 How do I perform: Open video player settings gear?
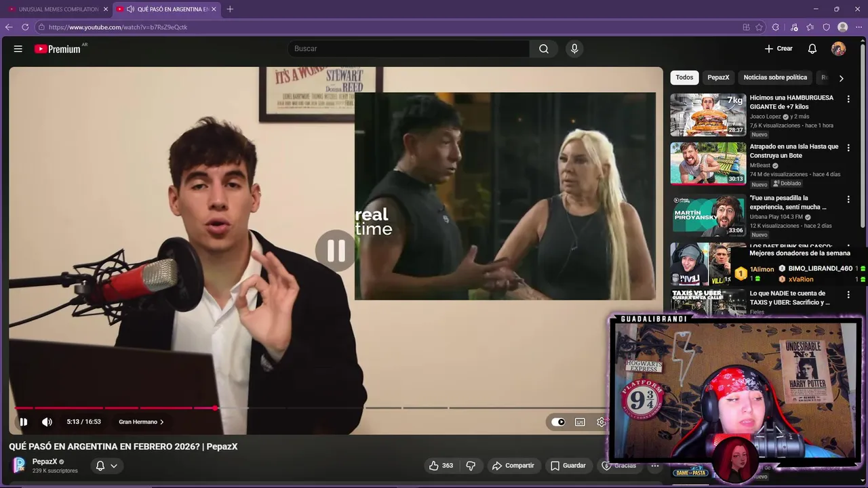point(601,422)
